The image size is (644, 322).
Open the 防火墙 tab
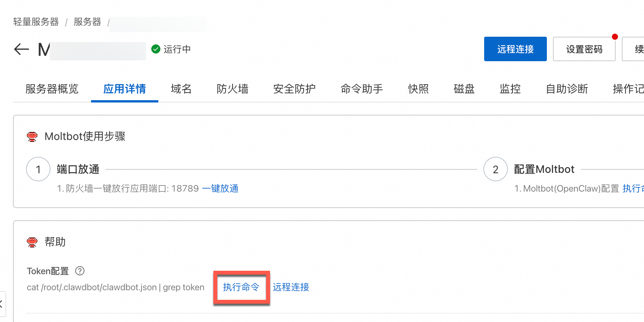233,89
